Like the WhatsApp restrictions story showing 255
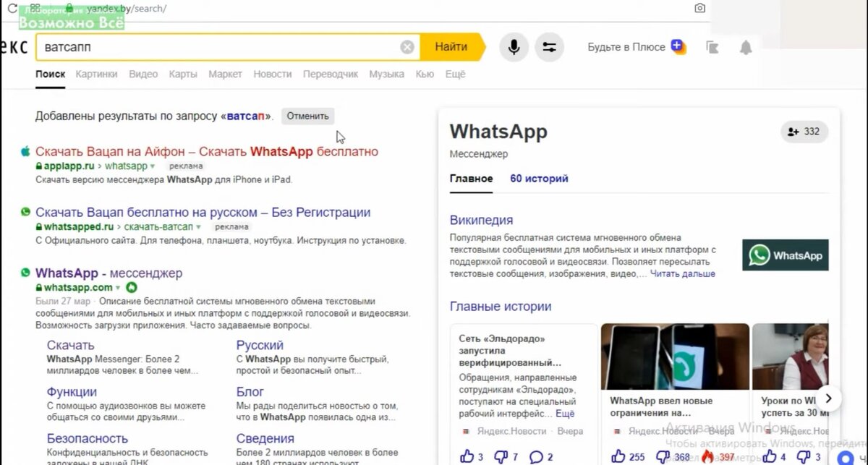This screenshot has width=868, height=465. click(618, 456)
